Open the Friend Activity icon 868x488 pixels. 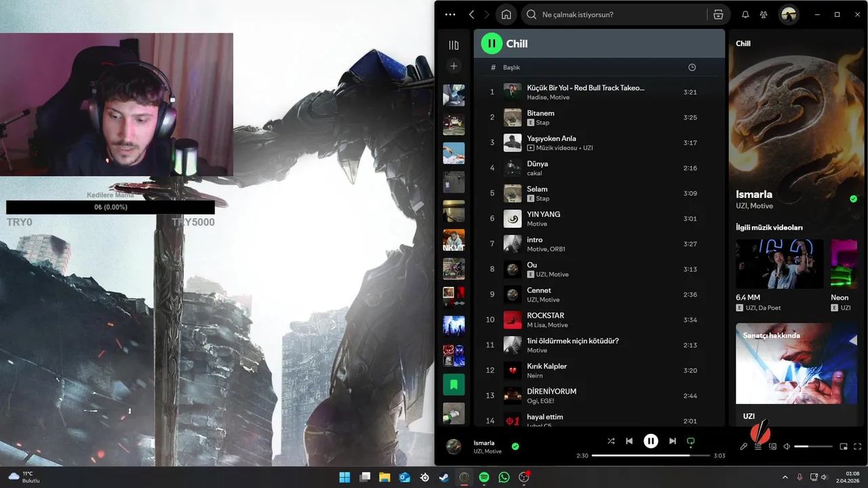coord(764,14)
